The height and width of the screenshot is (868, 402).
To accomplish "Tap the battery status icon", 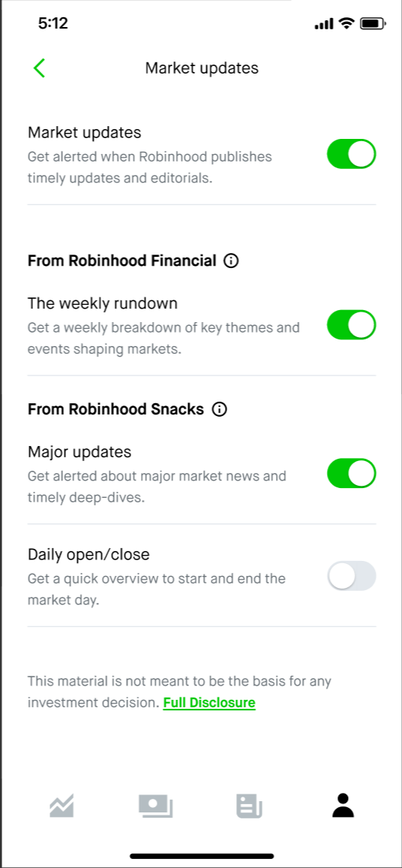I will (x=373, y=23).
